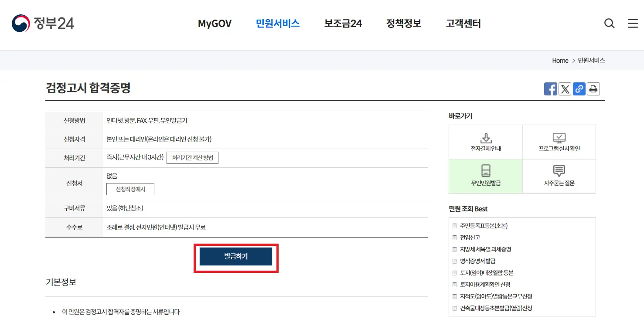Open the 보조금24 menu

pos(343,24)
